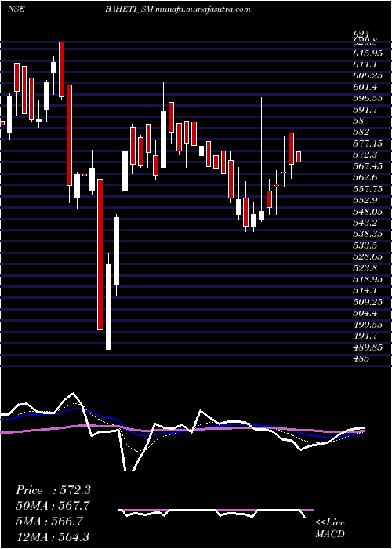Click the 5MA : 566.7 readout
The image size is (392, 549).
tap(49, 522)
